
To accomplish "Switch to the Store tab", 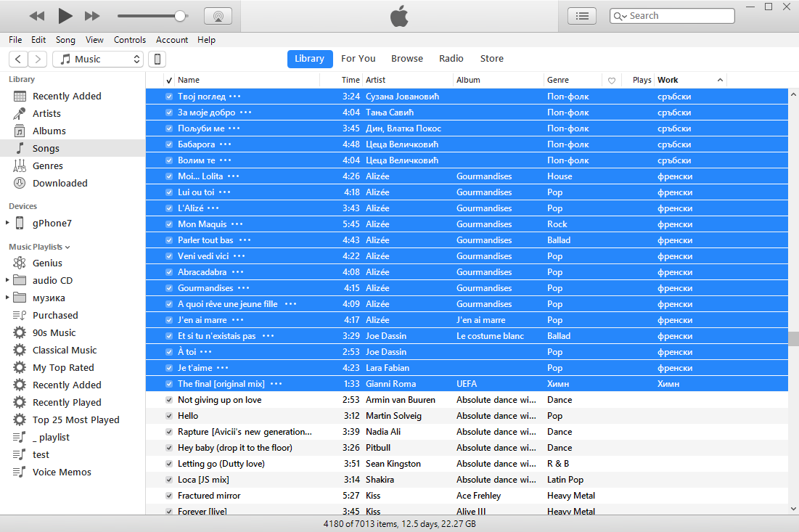I will 492,59.
